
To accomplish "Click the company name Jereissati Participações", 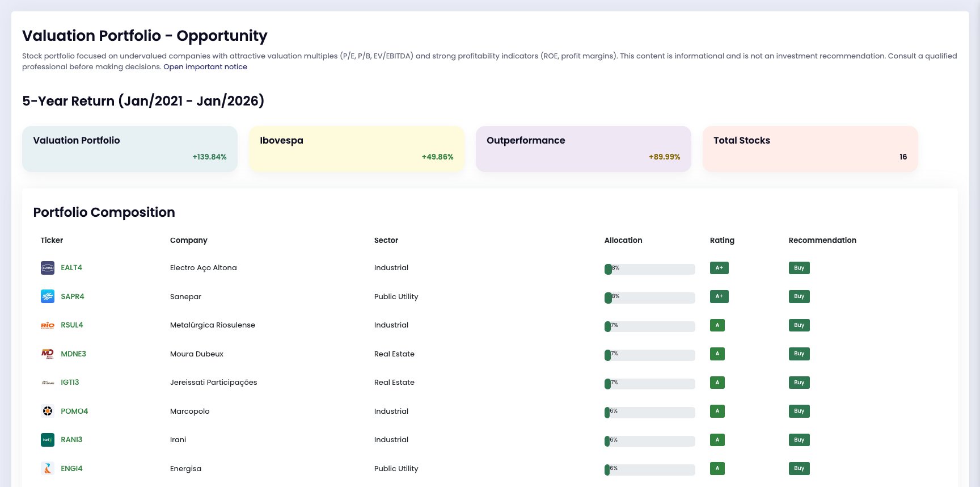I will (214, 383).
